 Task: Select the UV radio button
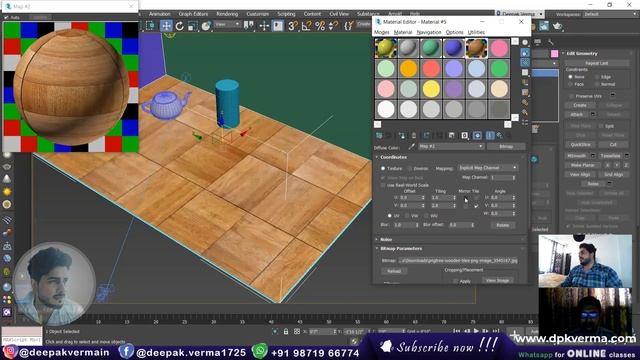point(389,216)
